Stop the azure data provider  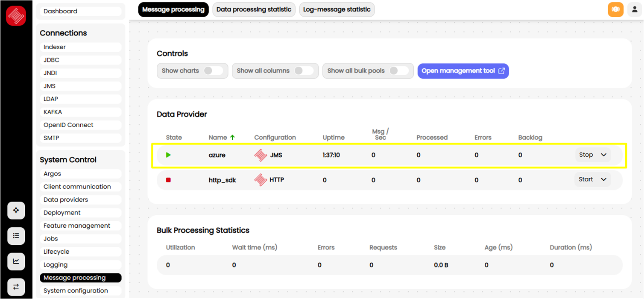(x=586, y=155)
